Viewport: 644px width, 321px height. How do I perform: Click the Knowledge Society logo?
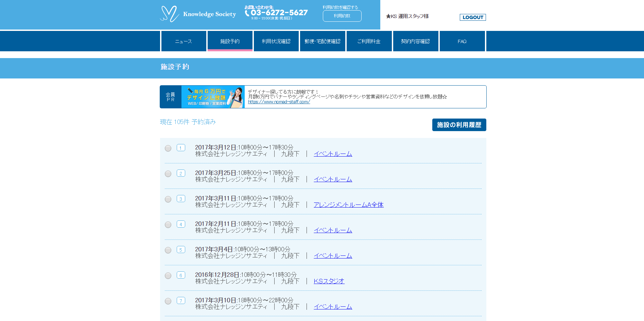[x=198, y=14]
